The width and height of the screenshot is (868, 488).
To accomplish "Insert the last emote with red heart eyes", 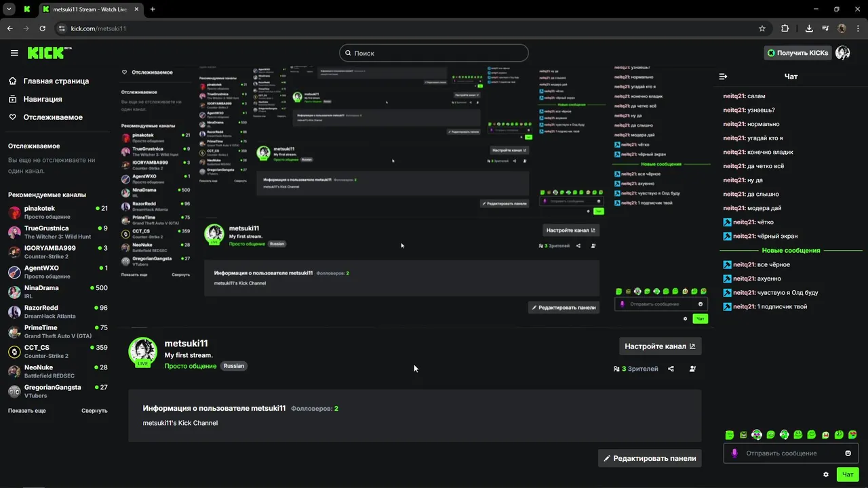I will [x=852, y=434].
